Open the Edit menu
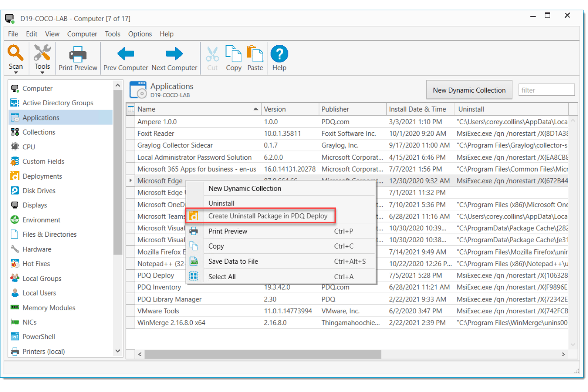This screenshot has height=392, width=588. (31, 34)
